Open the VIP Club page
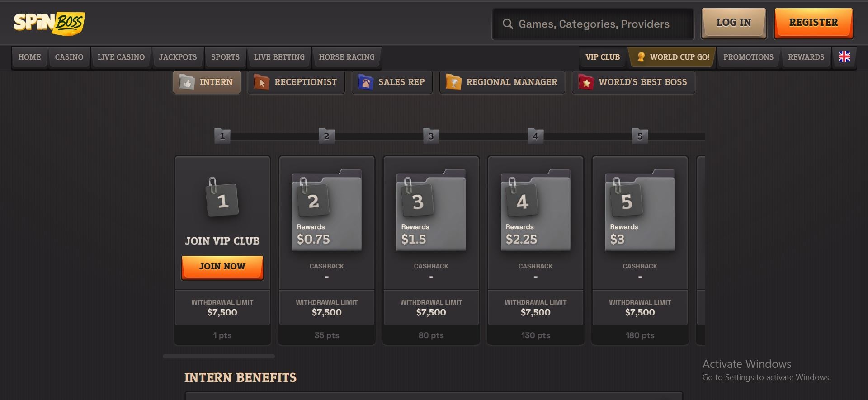The height and width of the screenshot is (400, 868). (603, 57)
